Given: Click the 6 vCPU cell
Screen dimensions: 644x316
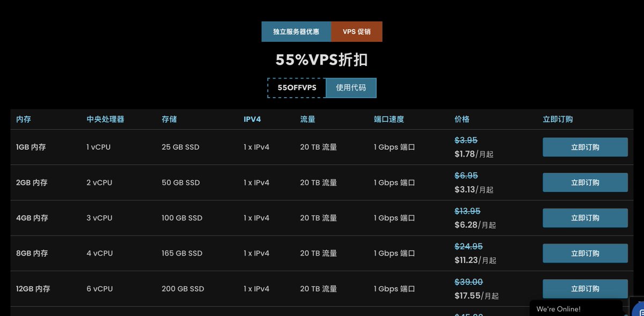Looking at the screenshot, I should click(100, 289).
